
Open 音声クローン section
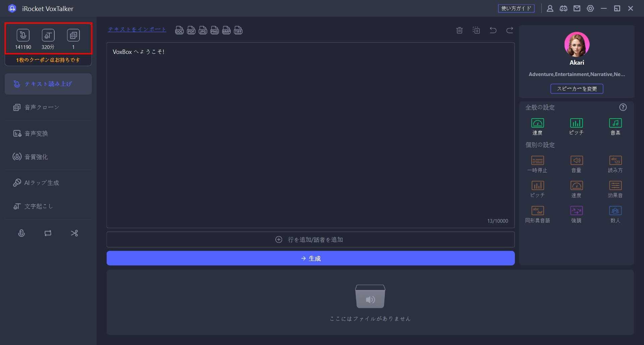[x=48, y=107]
